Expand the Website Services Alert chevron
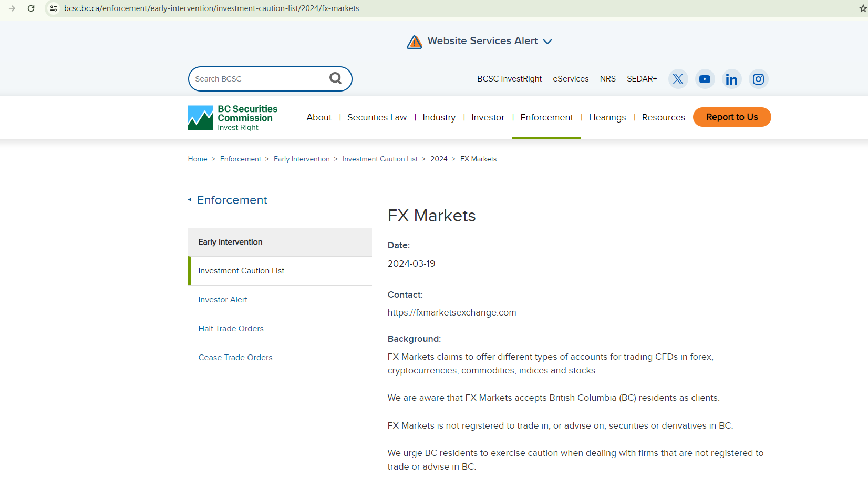 coord(547,42)
